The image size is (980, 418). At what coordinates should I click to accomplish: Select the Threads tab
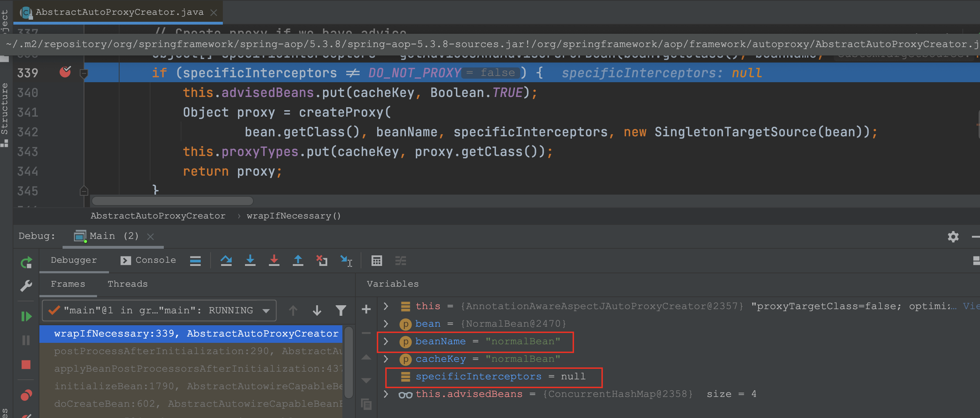128,284
